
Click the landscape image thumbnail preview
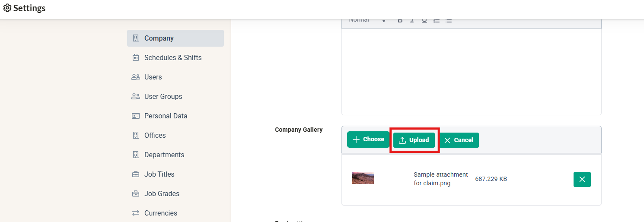click(363, 178)
